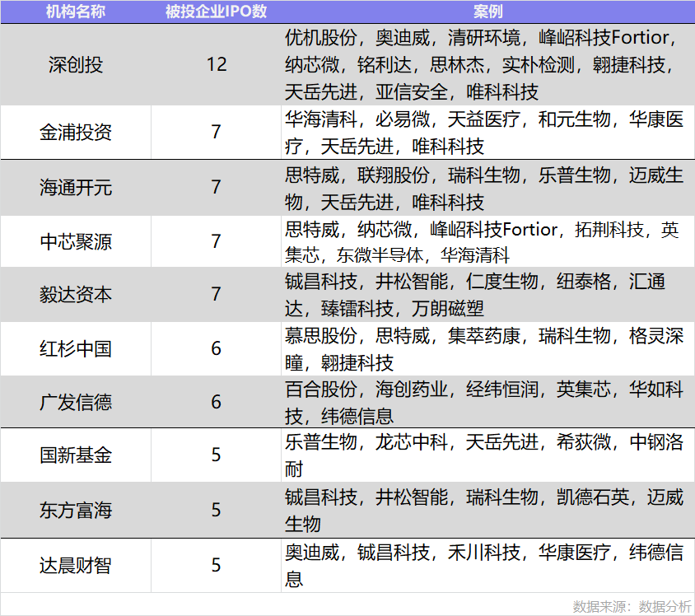Select the 深创投 institution cell
695x616 pixels.
(76, 65)
